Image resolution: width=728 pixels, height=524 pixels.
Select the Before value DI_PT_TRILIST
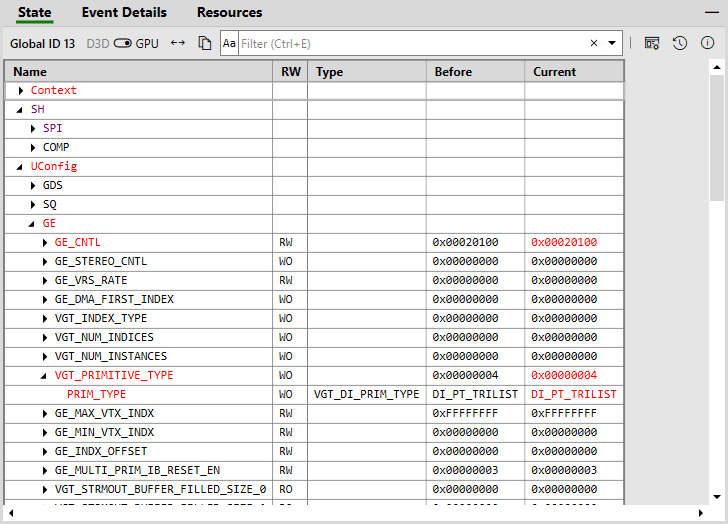coord(475,395)
